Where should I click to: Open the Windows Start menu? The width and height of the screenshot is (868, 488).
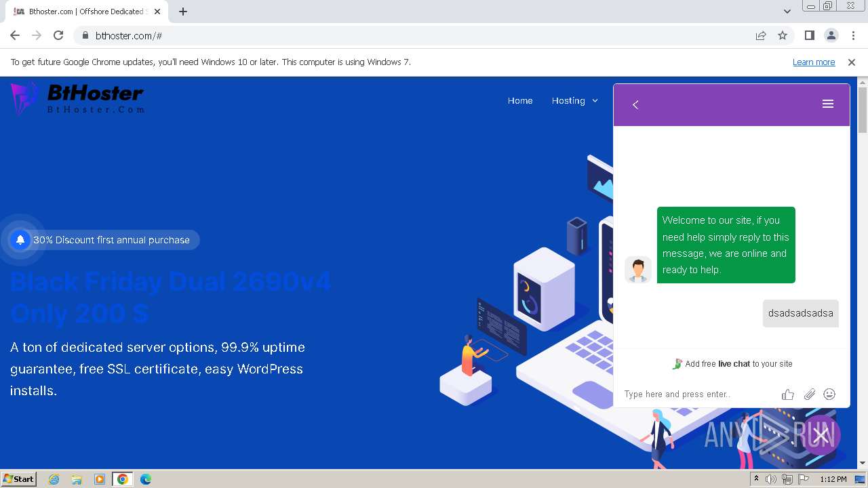click(18, 479)
